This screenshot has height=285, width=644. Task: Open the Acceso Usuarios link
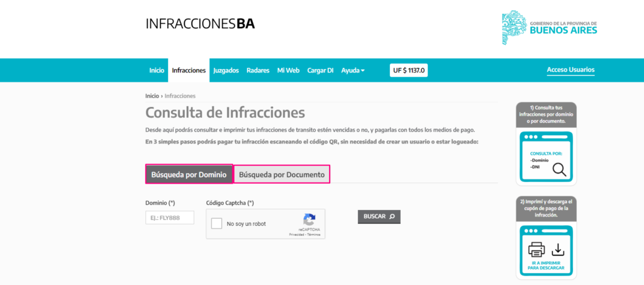[x=570, y=70]
